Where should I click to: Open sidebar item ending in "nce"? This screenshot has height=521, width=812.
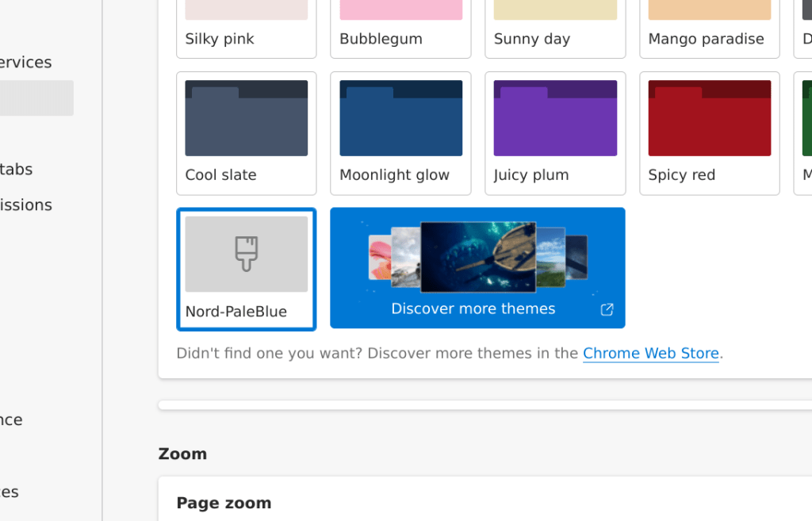(11, 419)
